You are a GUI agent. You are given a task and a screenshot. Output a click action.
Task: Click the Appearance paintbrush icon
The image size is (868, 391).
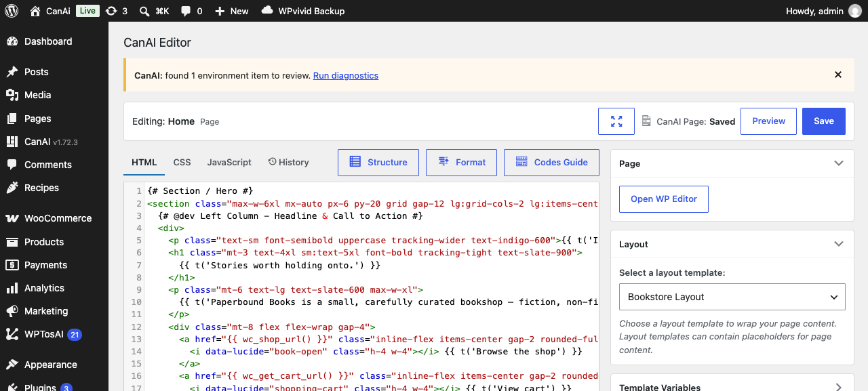12,365
